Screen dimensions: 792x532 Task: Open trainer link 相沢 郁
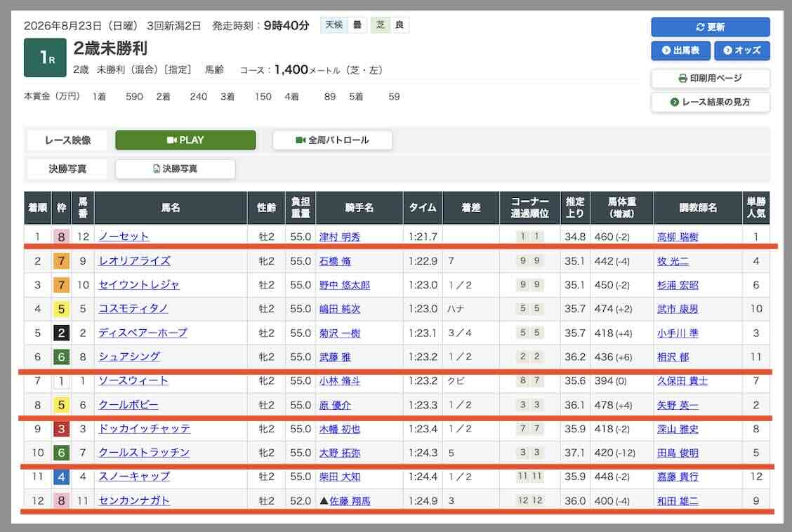pos(673,357)
